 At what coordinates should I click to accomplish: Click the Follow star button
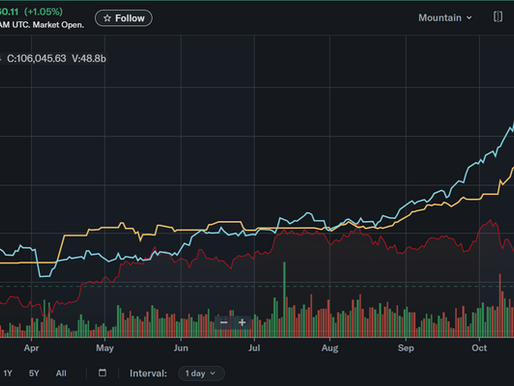124,18
